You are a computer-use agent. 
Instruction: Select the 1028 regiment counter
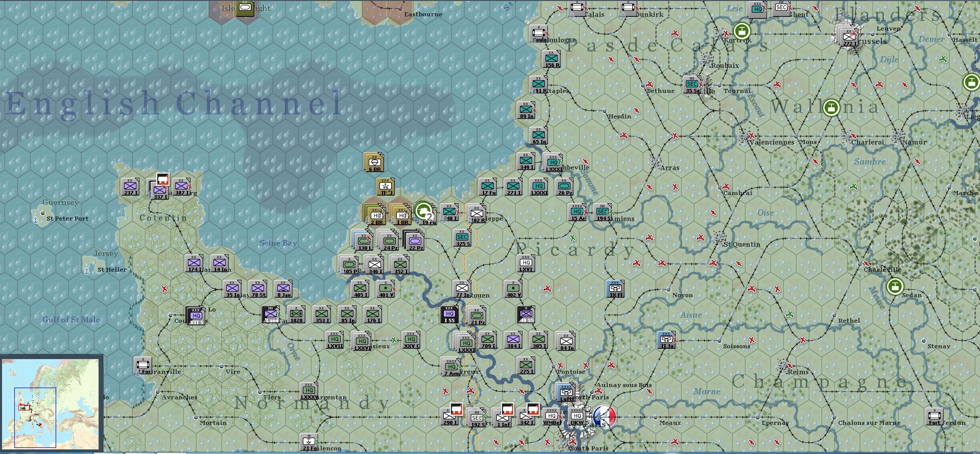296,314
